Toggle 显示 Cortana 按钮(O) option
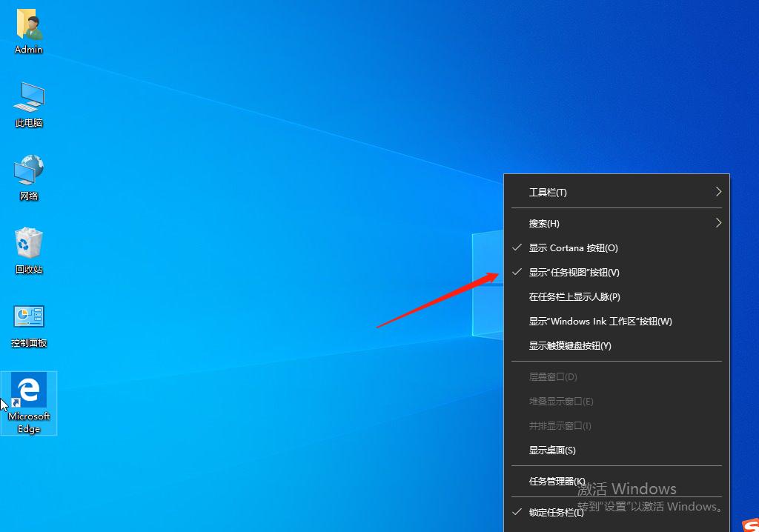This screenshot has width=759, height=532. [616, 248]
